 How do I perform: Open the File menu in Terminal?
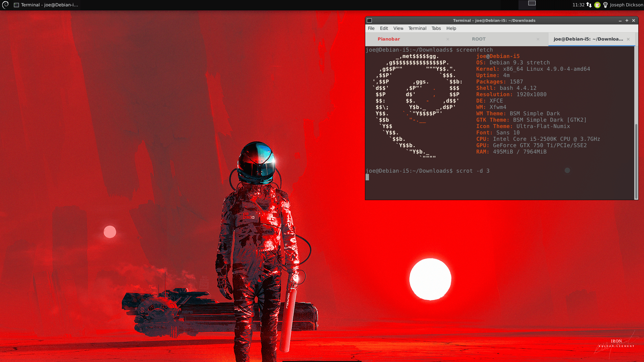(x=371, y=28)
